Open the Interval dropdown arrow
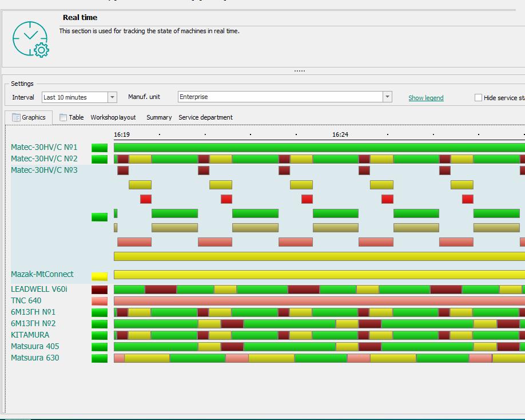This screenshot has width=525, height=420. click(113, 97)
